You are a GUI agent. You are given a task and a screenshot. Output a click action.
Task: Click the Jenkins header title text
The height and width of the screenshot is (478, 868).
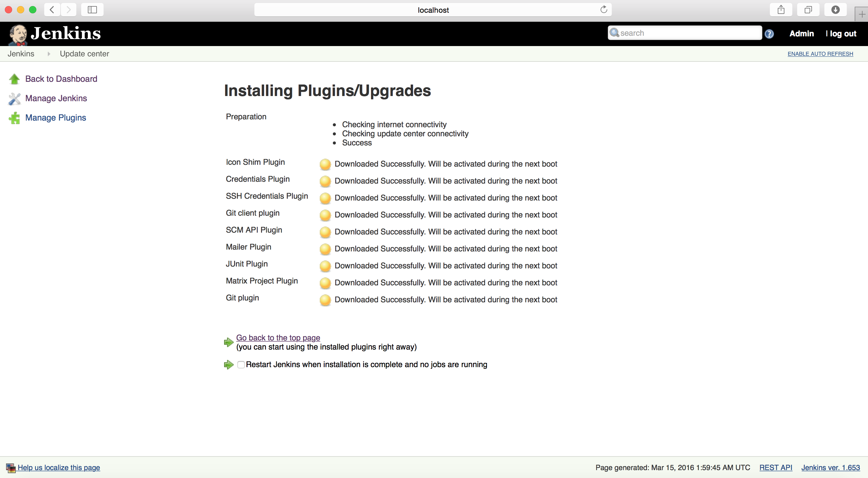click(x=66, y=33)
